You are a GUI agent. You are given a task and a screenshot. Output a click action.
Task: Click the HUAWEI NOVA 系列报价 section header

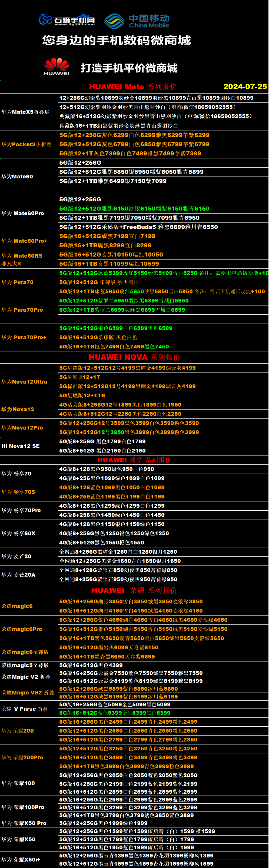[x=135, y=357]
